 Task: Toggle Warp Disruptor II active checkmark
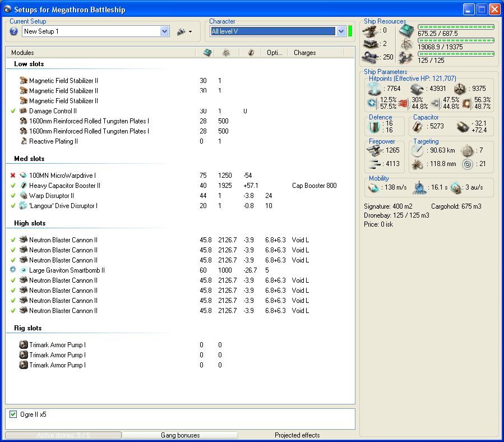pos(13,196)
